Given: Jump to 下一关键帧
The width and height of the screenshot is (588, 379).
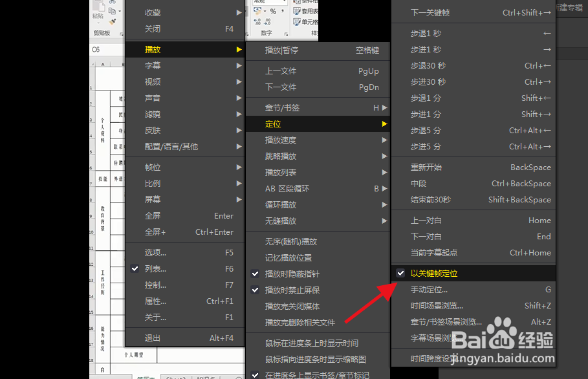Looking at the screenshot, I should tap(474, 13).
